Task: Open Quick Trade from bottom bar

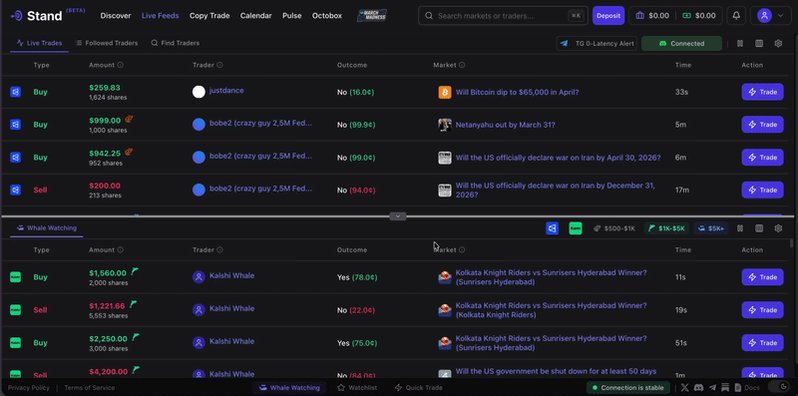Action: (418, 388)
